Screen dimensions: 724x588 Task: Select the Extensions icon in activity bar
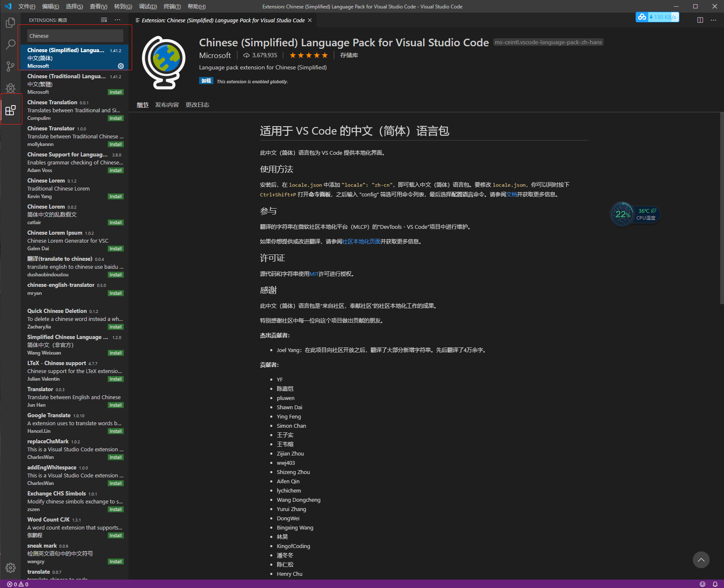11,110
